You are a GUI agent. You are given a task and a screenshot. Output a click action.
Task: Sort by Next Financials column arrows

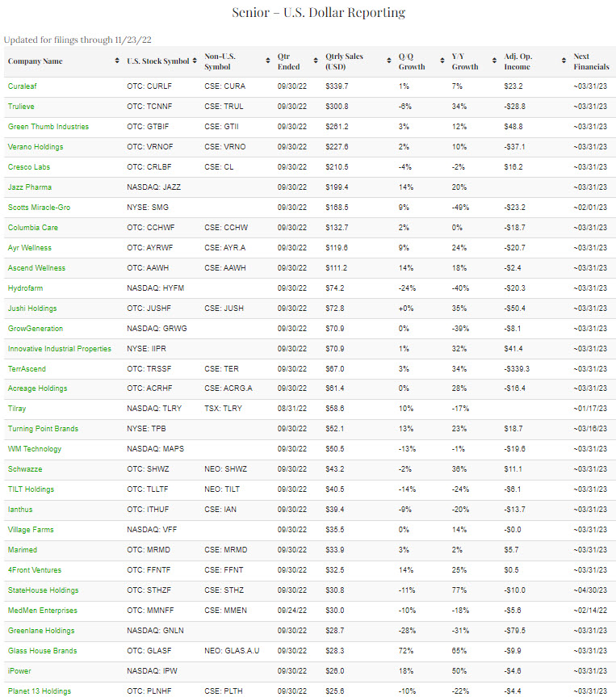pyautogui.click(x=610, y=61)
